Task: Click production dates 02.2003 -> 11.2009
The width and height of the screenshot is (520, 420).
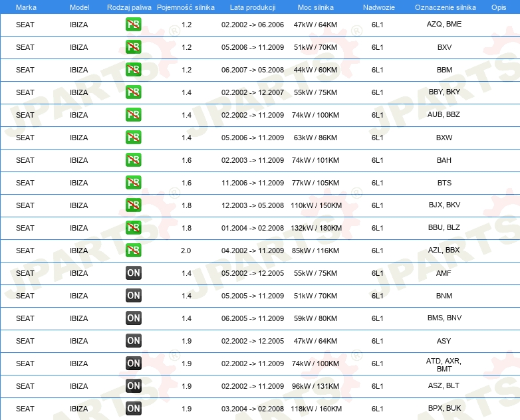Action: 253,160
